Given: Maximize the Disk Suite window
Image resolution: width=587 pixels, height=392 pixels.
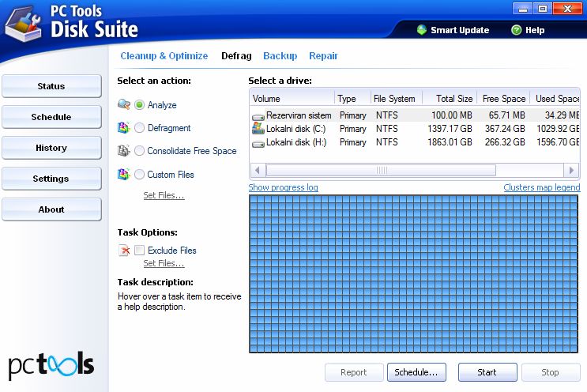Looking at the screenshot, I should point(543,9).
